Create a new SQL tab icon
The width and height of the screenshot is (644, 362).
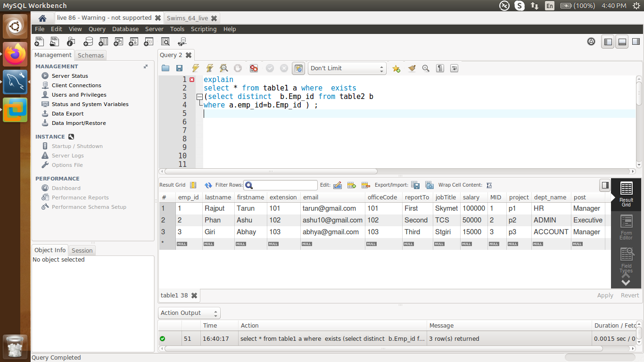click(x=40, y=42)
